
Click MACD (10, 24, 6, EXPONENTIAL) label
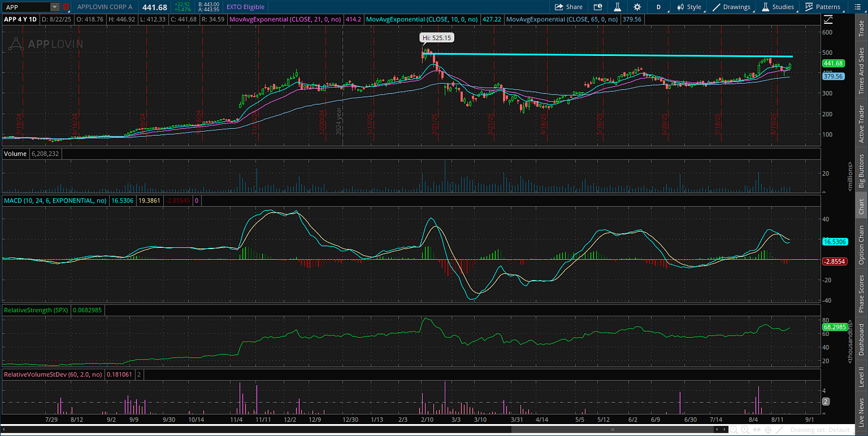[x=55, y=201]
